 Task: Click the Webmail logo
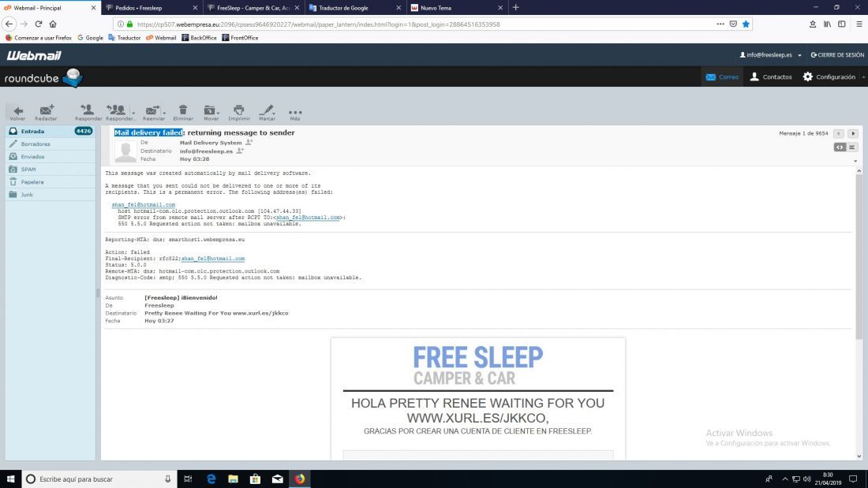34,55
